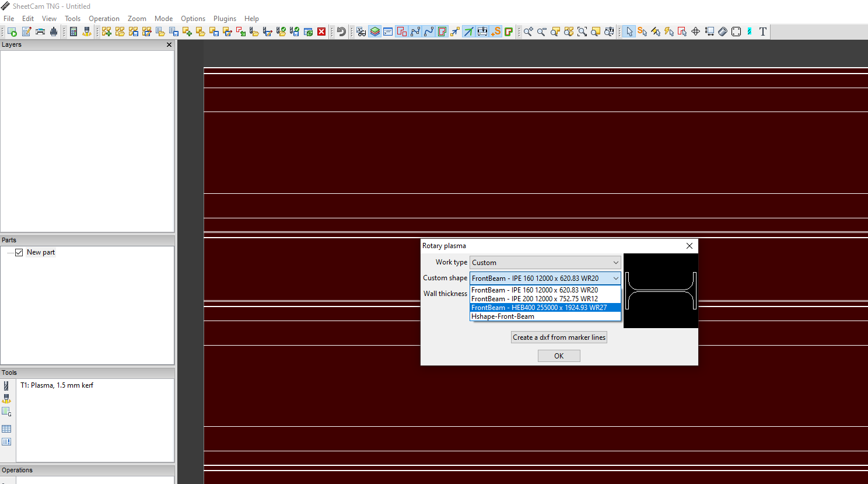The image size is (868, 484).
Task: Click the zoom in magnifier icon
Action: tap(528, 32)
